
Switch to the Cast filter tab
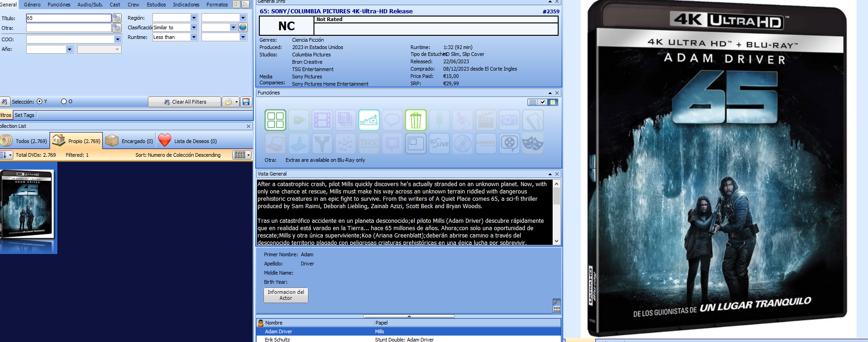coord(115,5)
